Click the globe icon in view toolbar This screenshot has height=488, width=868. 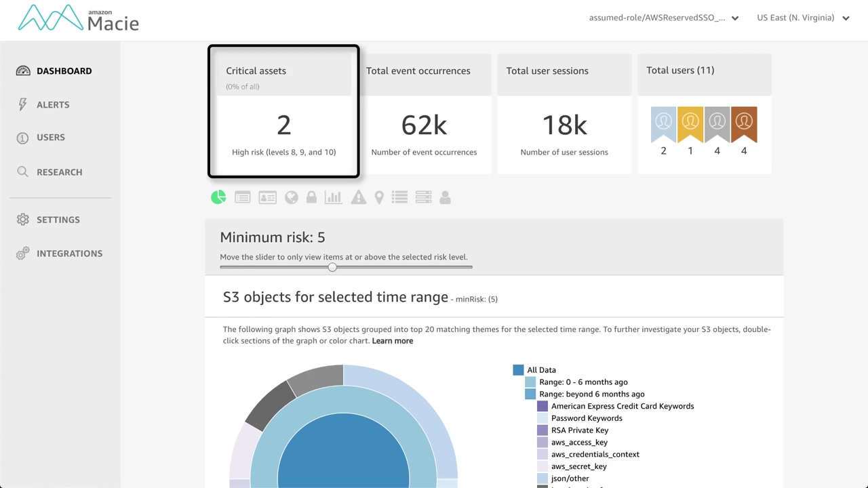click(292, 197)
